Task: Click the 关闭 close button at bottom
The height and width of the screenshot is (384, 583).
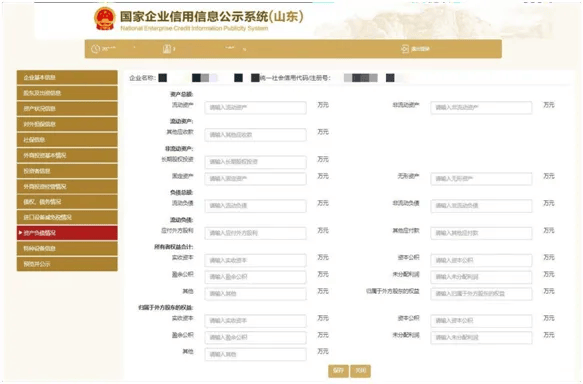Action: point(360,371)
